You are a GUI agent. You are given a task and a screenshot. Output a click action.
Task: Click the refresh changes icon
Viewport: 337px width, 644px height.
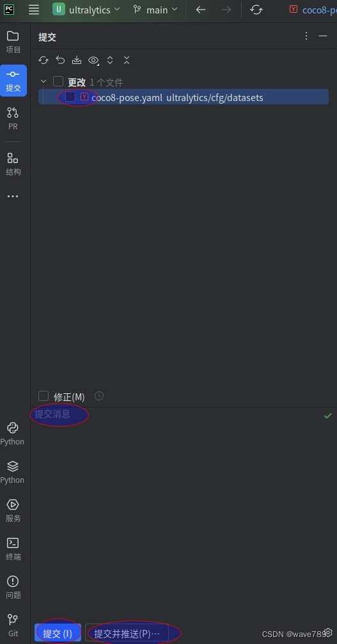coord(43,60)
